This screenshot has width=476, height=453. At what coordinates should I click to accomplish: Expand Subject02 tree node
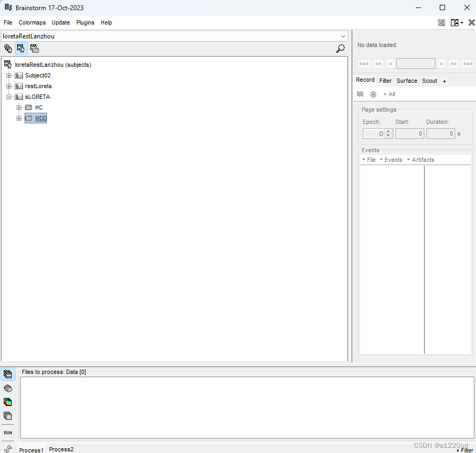click(9, 75)
